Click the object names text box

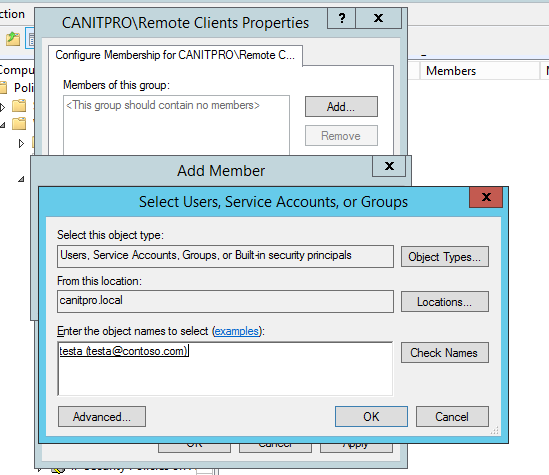pyautogui.click(x=225, y=369)
